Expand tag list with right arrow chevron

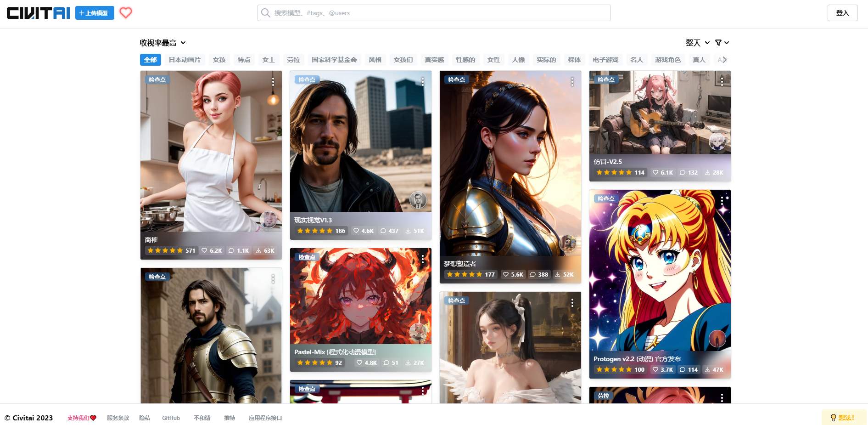coord(724,60)
